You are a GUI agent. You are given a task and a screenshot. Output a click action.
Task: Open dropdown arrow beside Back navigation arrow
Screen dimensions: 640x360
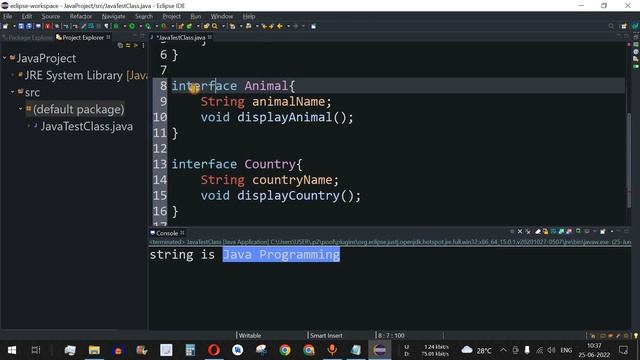pyautogui.click(x=288, y=26)
